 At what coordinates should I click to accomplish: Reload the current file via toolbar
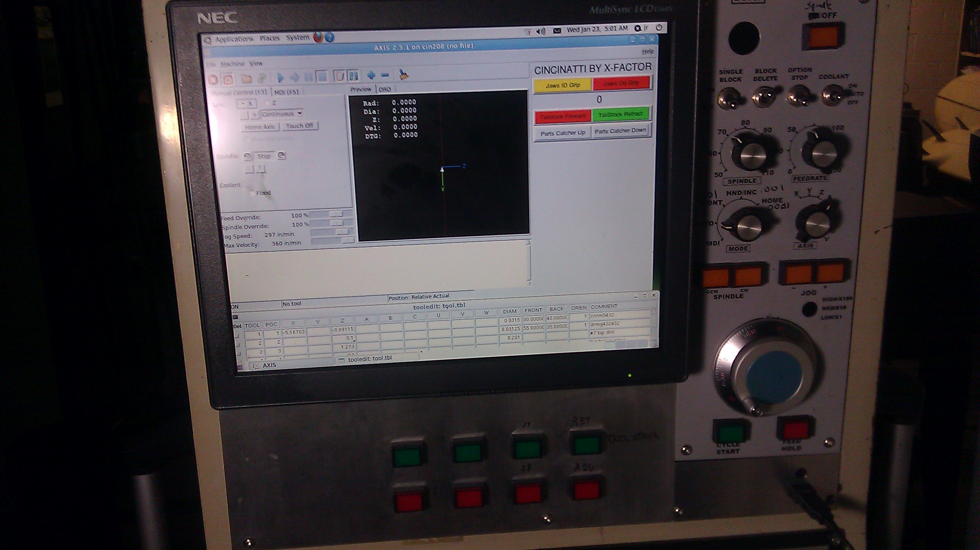(x=262, y=78)
